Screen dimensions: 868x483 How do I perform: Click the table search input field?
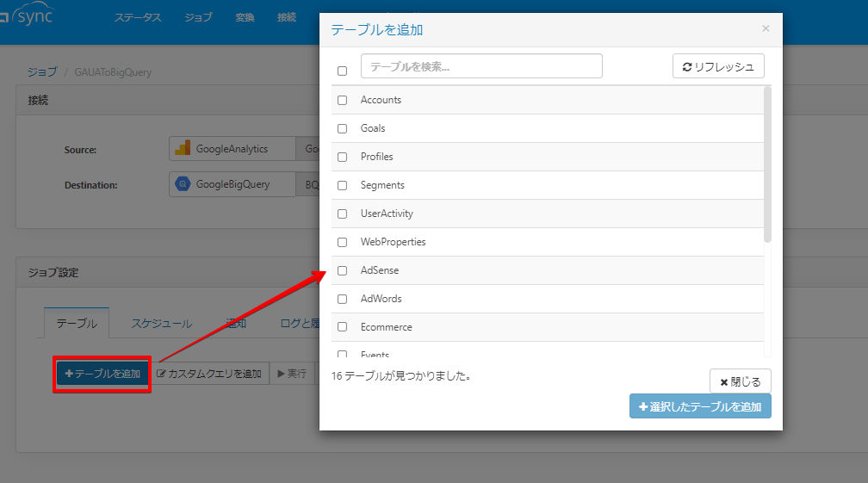(x=481, y=66)
